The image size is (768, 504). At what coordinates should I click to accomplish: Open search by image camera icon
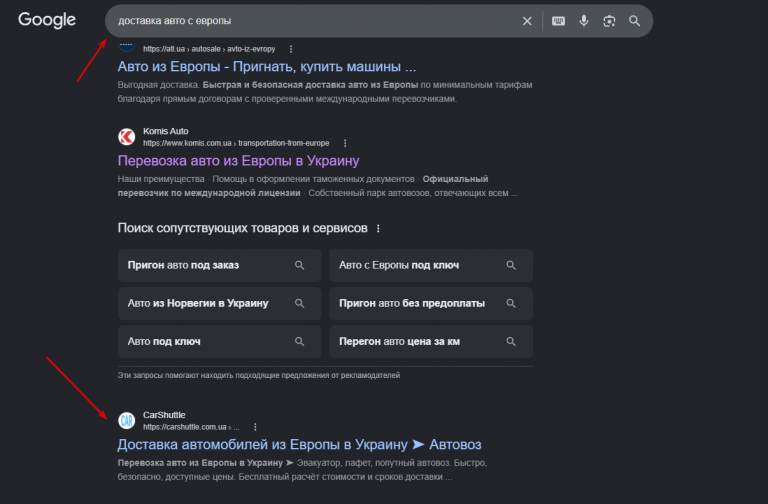click(x=609, y=21)
